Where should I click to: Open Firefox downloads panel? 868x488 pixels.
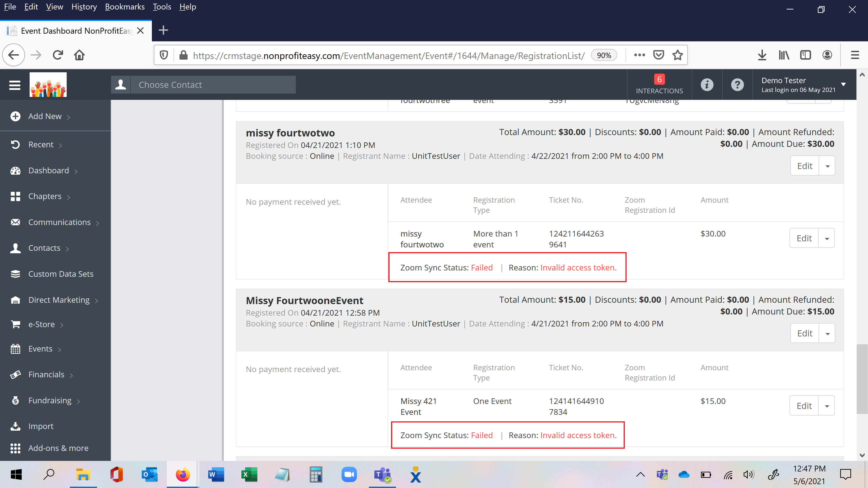click(x=762, y=55)
